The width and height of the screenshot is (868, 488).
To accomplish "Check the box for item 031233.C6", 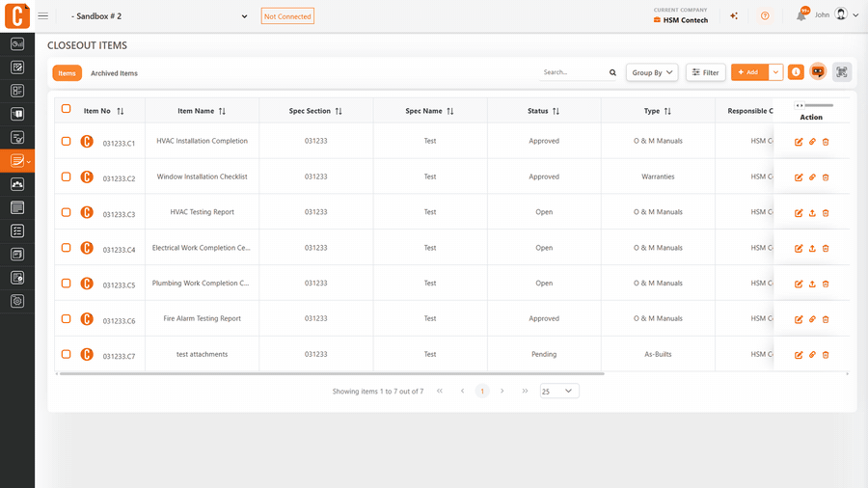I will point(66,318).
